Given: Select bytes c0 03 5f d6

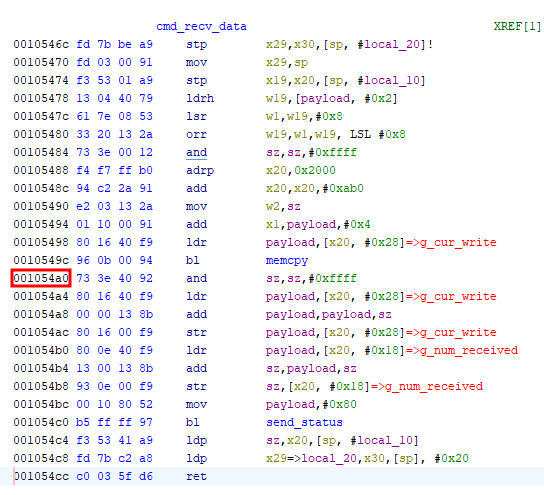Looking at the screenshot, I should point(114,476).
